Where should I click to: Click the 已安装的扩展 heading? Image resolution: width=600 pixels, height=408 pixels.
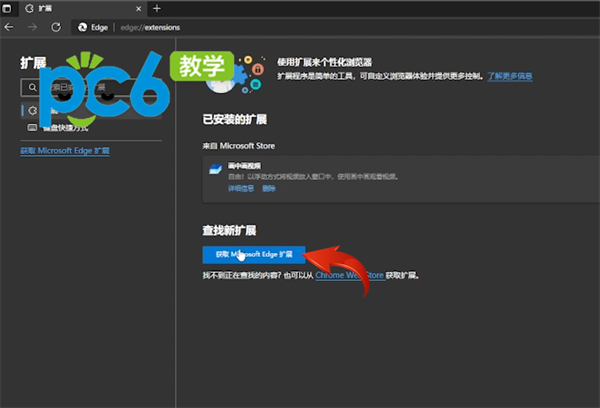click(235, 119)
